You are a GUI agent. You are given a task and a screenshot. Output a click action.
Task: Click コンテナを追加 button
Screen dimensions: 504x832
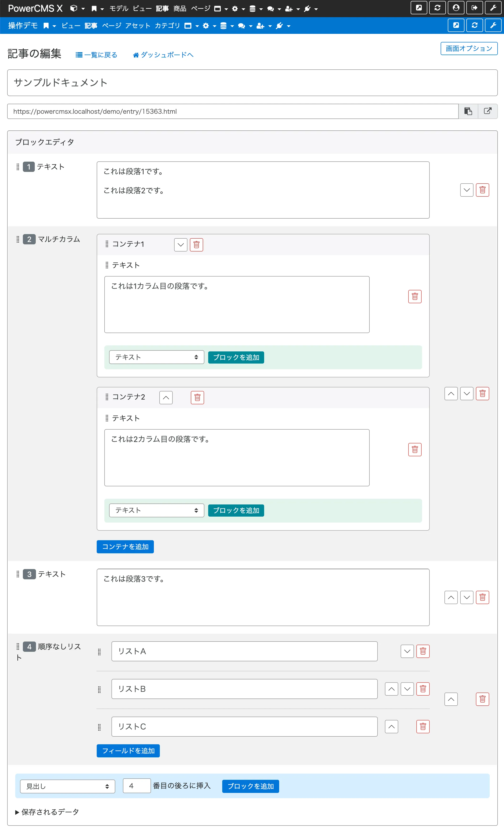pyautogui.click(x=125, y=547)
